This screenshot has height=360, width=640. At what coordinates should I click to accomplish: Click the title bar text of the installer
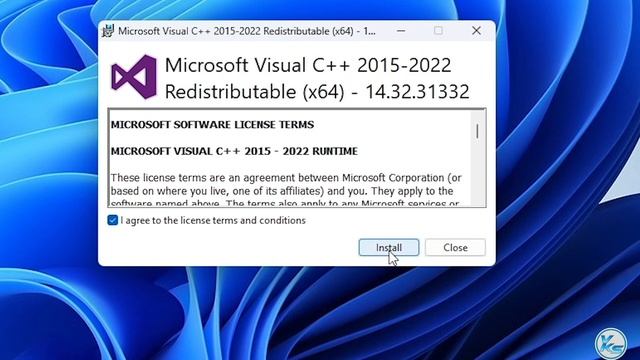point(247,31)
